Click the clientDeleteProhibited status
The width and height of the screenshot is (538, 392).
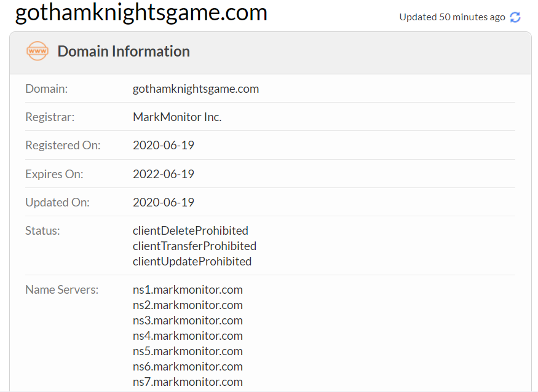coord(191,230)
